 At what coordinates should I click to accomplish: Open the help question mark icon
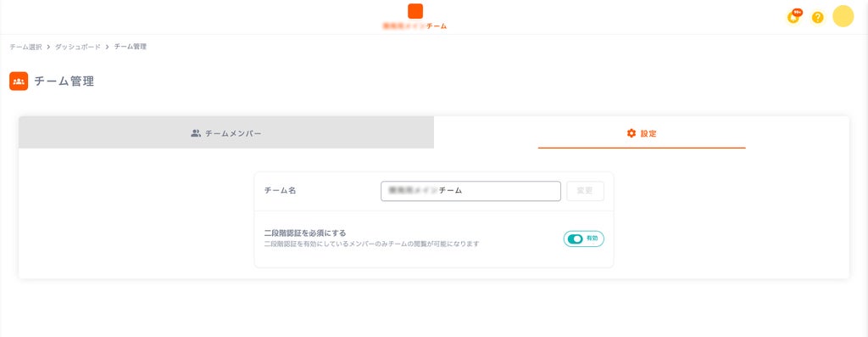click(818, 18)
